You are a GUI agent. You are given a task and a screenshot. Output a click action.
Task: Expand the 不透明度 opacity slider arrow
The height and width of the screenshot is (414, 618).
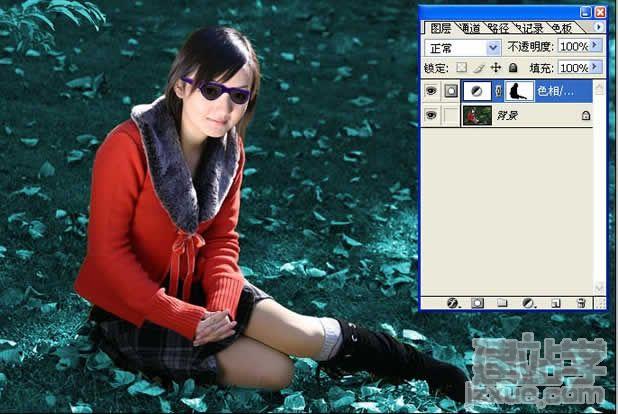[x=596, y=46]
